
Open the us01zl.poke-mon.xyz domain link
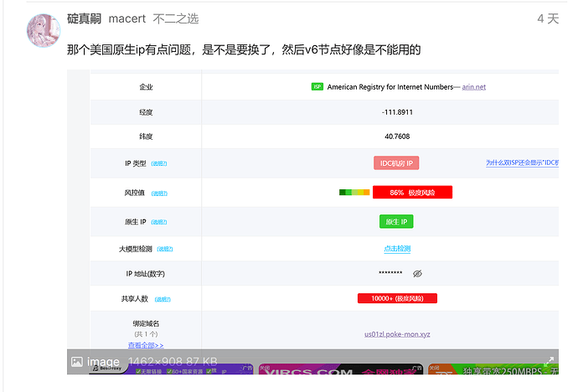pyautogui.click(x=397, y=334)
